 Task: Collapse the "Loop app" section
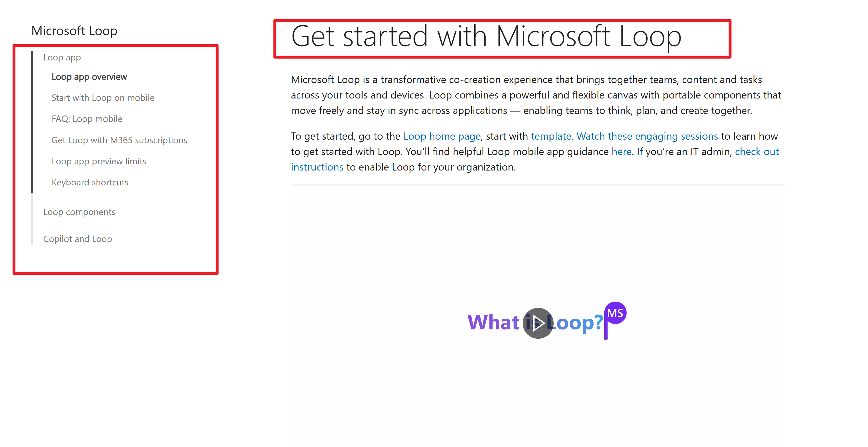point(62,57)
